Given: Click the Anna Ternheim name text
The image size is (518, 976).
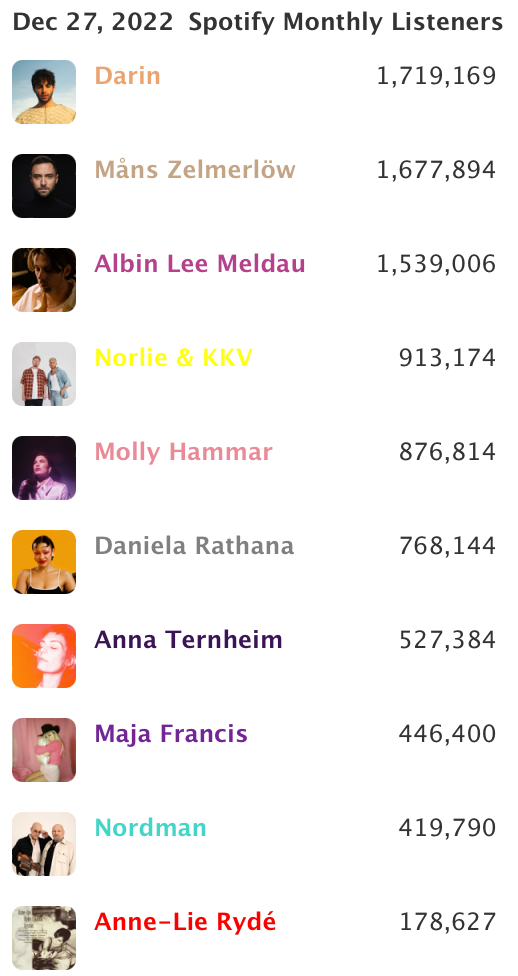Looking at the screenshot, I should tap(189, 640).
